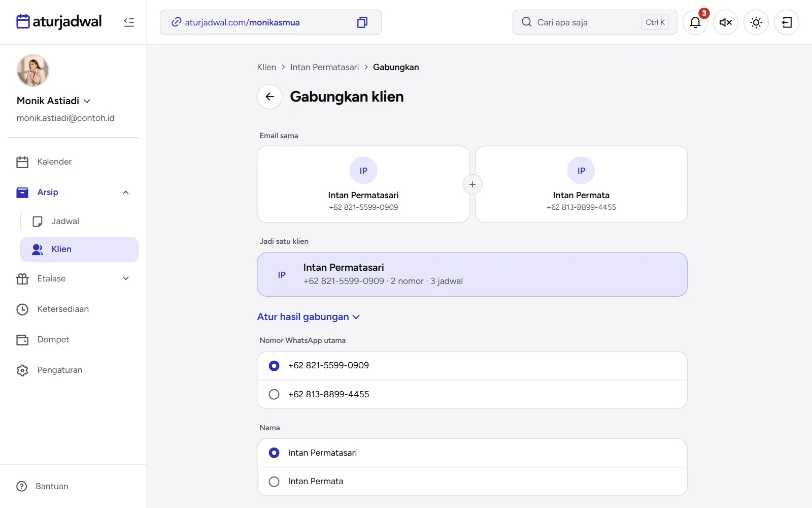The width and height of the screenshot is (812, 508).
Task: Toggle the muted sound icon
Action: click(x=726, y=22)
